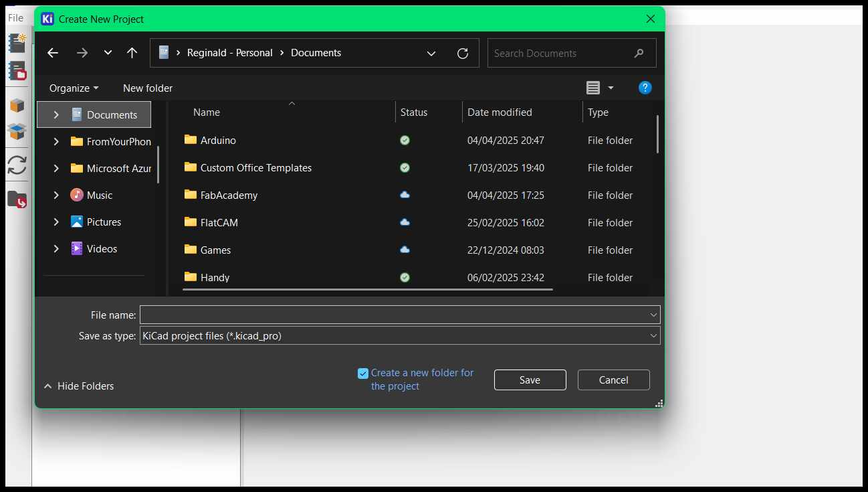Open the Save as type dropdown
Image resolution: width=868 pixels, height=492 pixels.
400,336
